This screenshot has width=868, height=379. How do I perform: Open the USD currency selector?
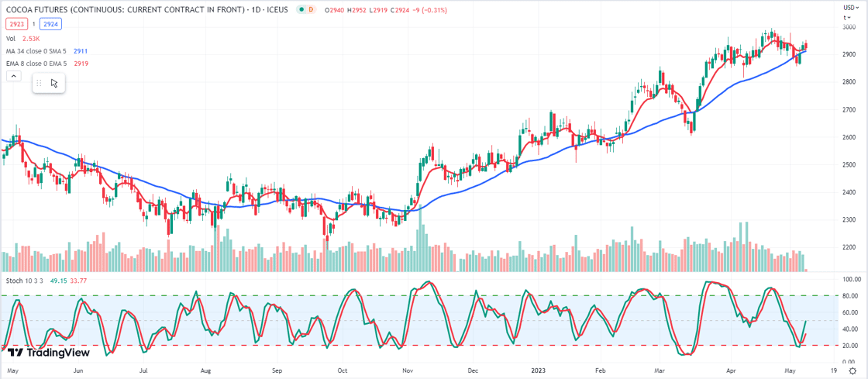(850, 8)
